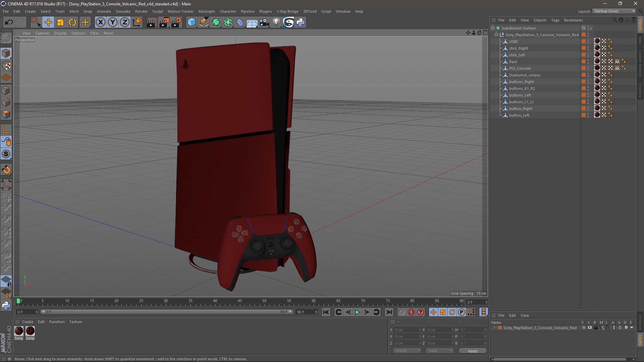This screenshot has width=644, height=362.
Task: Select the Scale tool icon
Action: coord(60,22)
